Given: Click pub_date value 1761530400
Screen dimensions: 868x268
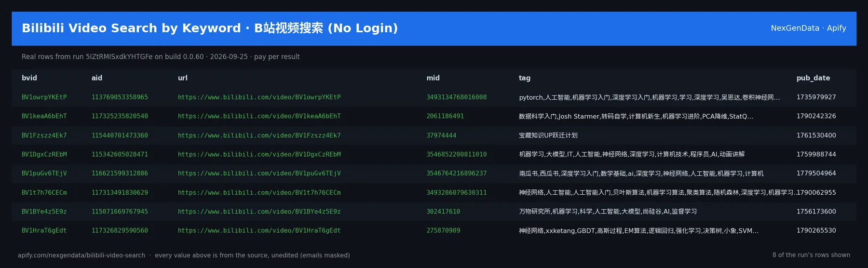Looking at the screenshot, I should [816, 135].
